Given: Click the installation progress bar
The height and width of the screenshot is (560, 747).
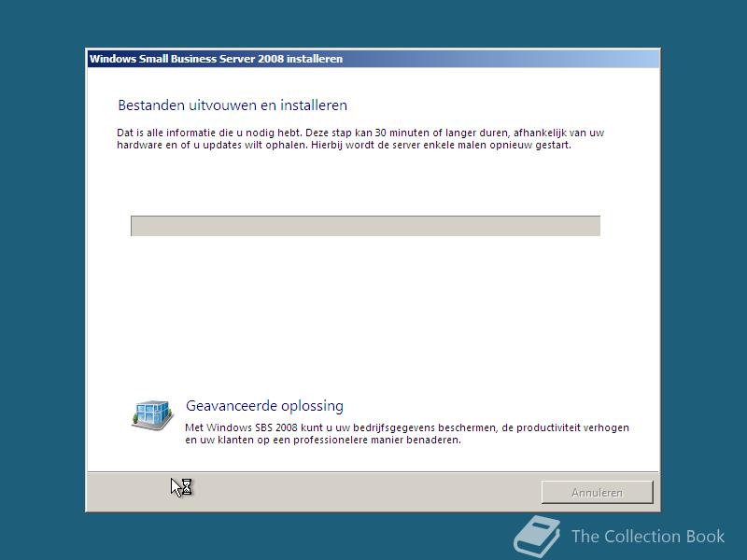Looking at the screenshot, I should [365, 226].
